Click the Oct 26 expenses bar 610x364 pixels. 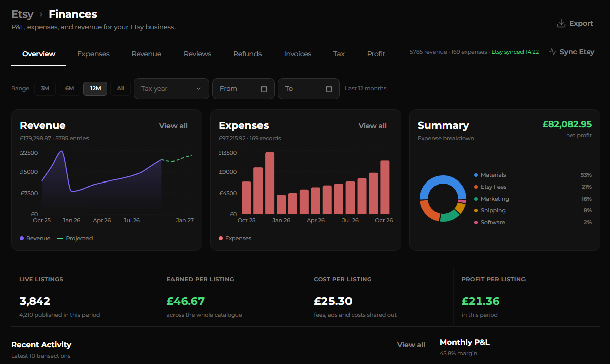point(385,187)
